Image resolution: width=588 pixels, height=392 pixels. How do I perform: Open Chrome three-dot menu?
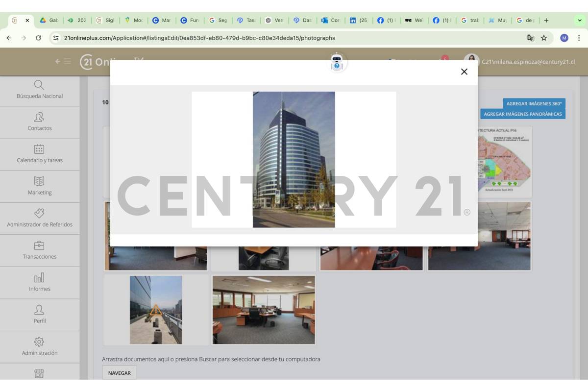(x=579, y=38)
